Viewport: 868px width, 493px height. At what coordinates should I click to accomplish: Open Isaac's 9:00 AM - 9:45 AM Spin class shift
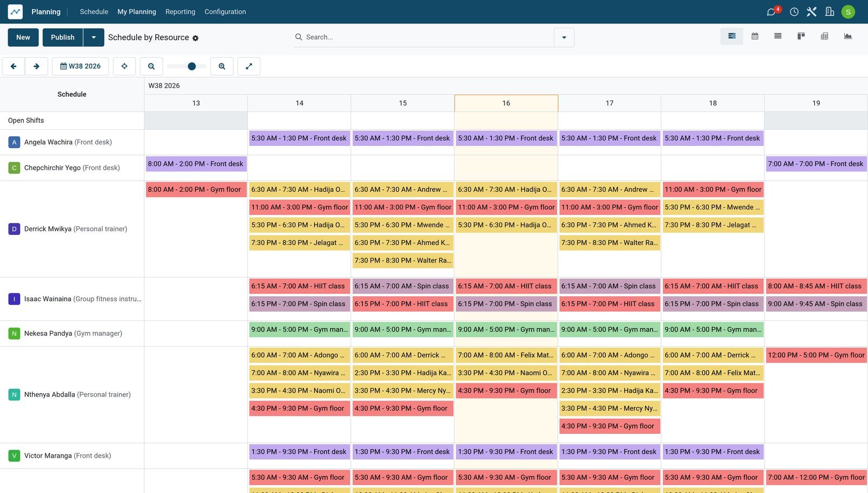816,304
